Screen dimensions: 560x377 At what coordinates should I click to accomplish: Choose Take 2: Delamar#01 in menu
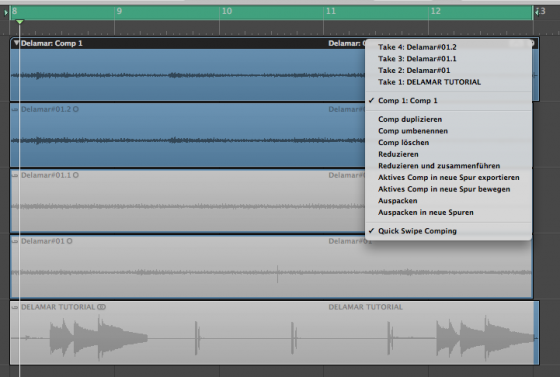coord(449,70)
